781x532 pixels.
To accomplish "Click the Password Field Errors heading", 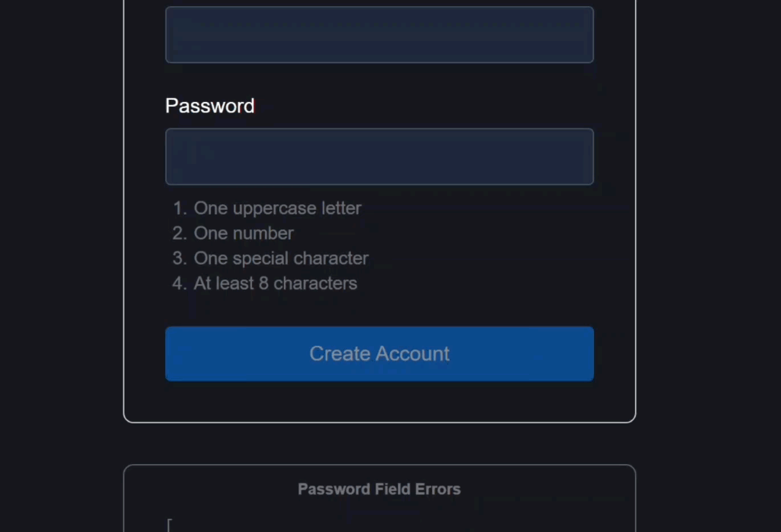I will (x=379, y=489).
